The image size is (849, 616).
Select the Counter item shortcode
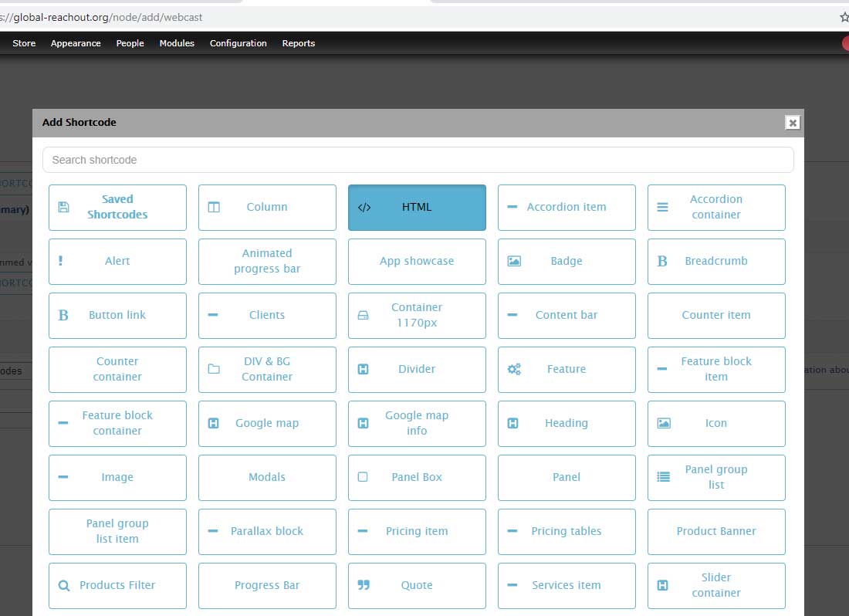[x=716, y=316]
